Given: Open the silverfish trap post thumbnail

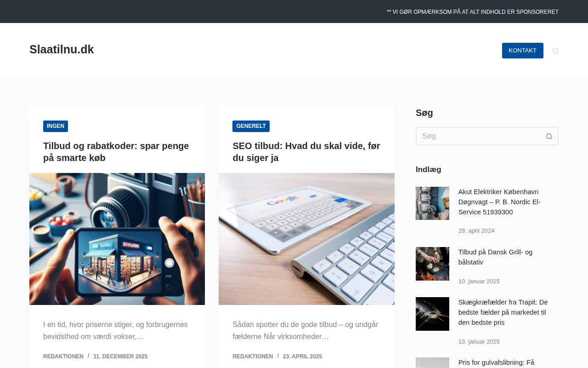Looking at the screenshot, I should pyautogui.click(x=432, y=314).
